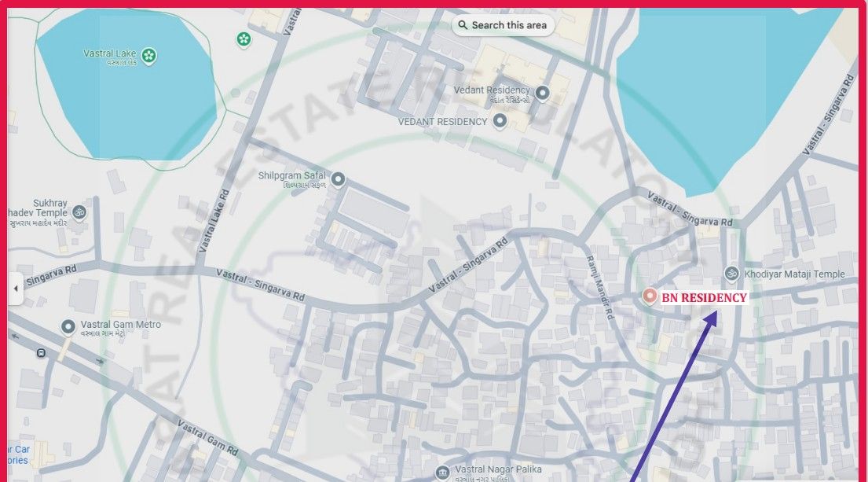This screenshot has height=482, width=868.
Task: Click the Shilpgram Safal location marker
Action: pos(339,180)
